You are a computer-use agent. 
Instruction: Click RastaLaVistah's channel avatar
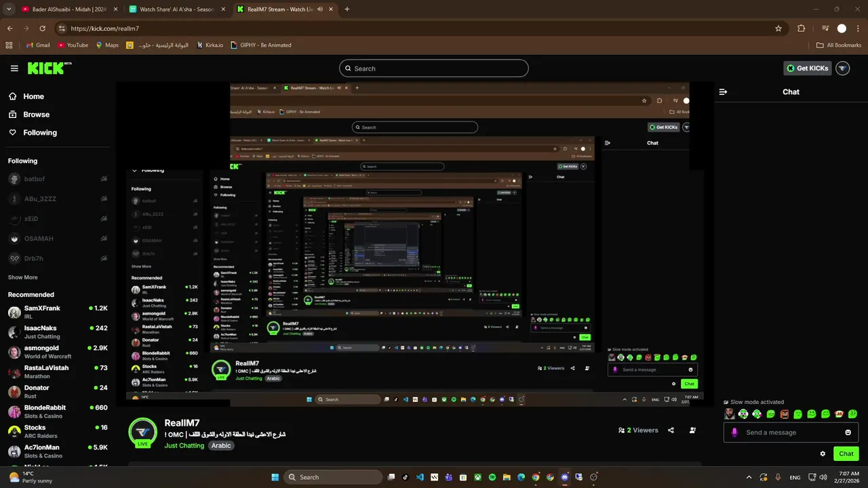[14, 372]
